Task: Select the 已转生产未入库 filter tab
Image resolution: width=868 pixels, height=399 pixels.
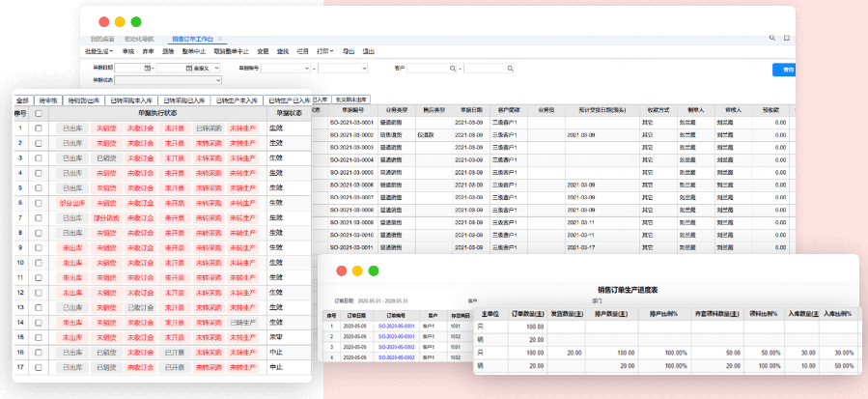Action: (x=237, y=100)
